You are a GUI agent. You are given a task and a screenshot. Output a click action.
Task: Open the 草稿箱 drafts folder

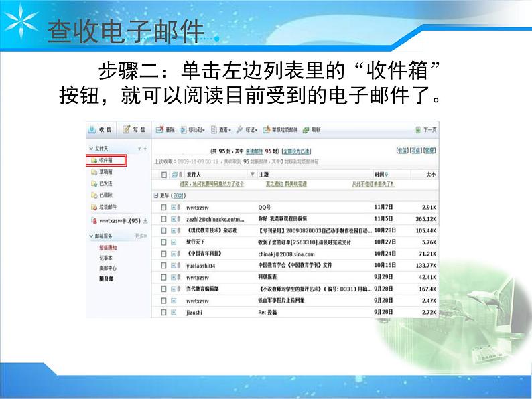coord(102,172)
